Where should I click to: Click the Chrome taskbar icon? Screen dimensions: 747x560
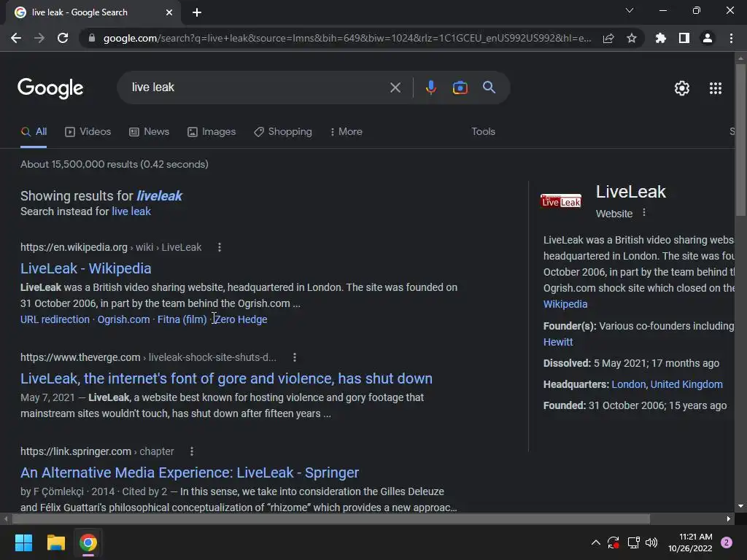(x=88, y=542)
